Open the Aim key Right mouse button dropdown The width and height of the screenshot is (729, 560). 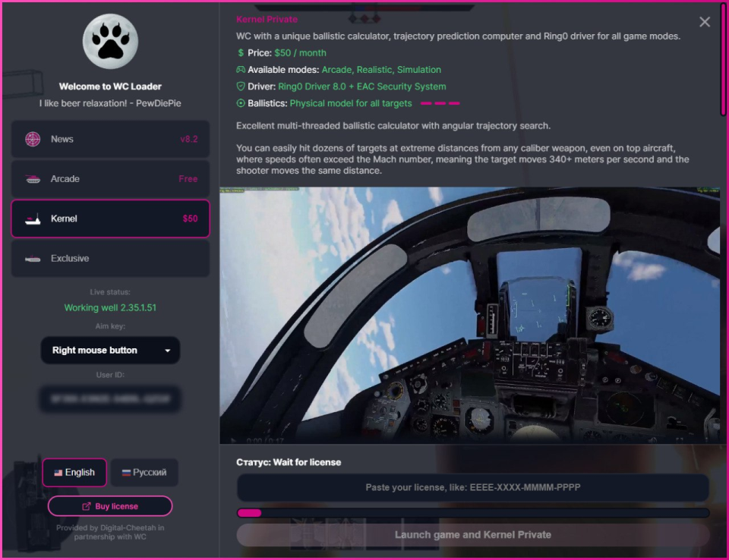point(110,351)
